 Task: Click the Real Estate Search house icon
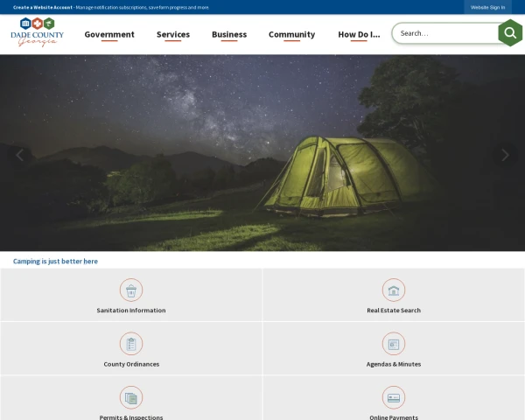coord(394,290)
